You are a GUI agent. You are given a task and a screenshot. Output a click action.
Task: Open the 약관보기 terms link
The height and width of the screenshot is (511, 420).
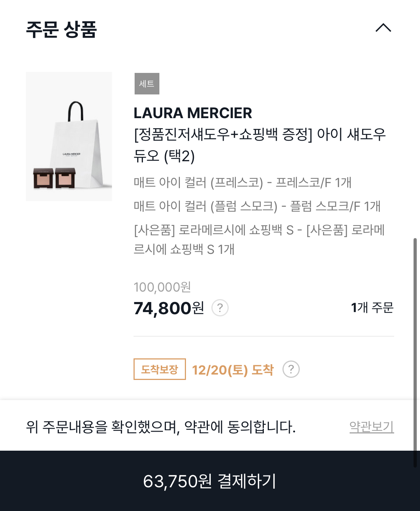(372, 427)
